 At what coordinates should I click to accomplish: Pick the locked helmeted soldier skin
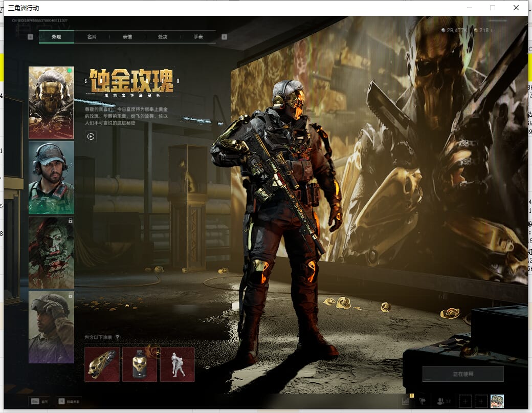(x=51, y=327)
